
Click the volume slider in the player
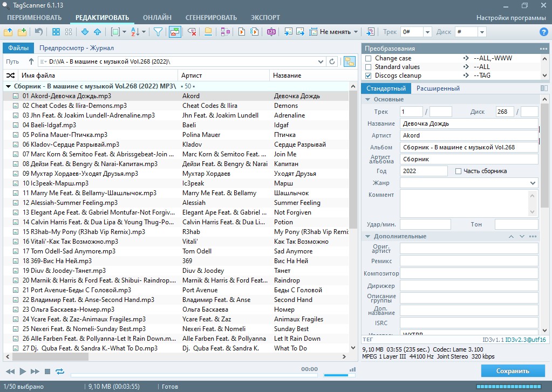[336, 375]
